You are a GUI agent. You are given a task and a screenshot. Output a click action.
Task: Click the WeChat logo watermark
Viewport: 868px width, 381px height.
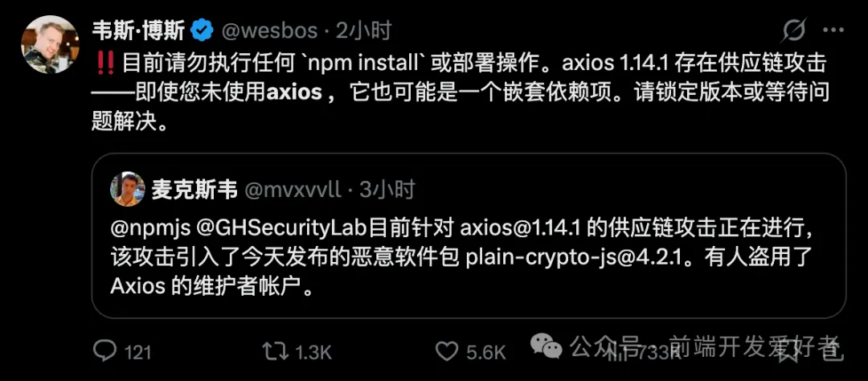(x=547, y=346)
